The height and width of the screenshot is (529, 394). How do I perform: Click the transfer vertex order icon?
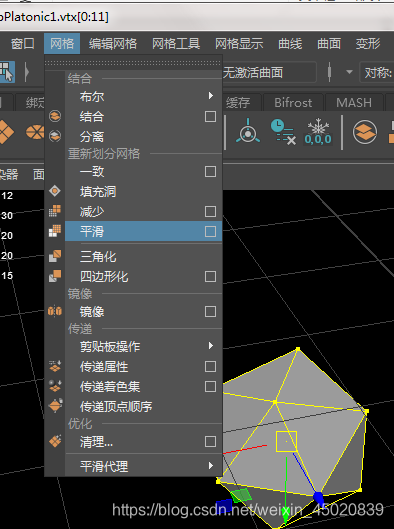click(55, 406)
